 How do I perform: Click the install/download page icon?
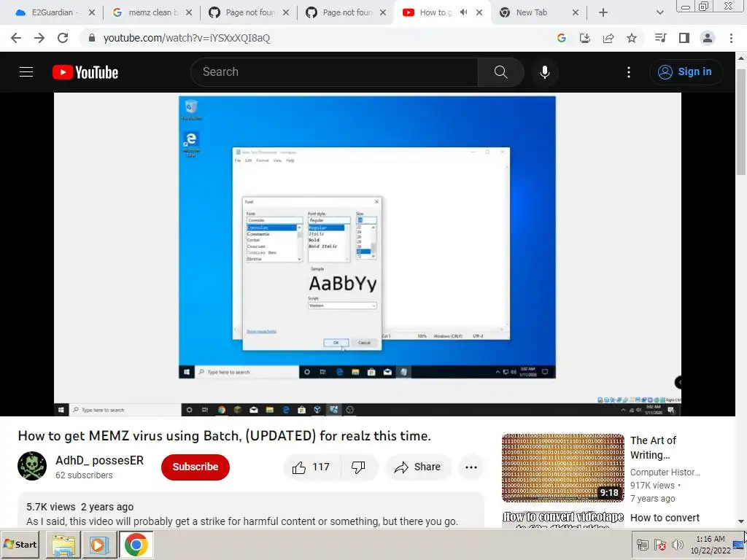click(584, 38)
